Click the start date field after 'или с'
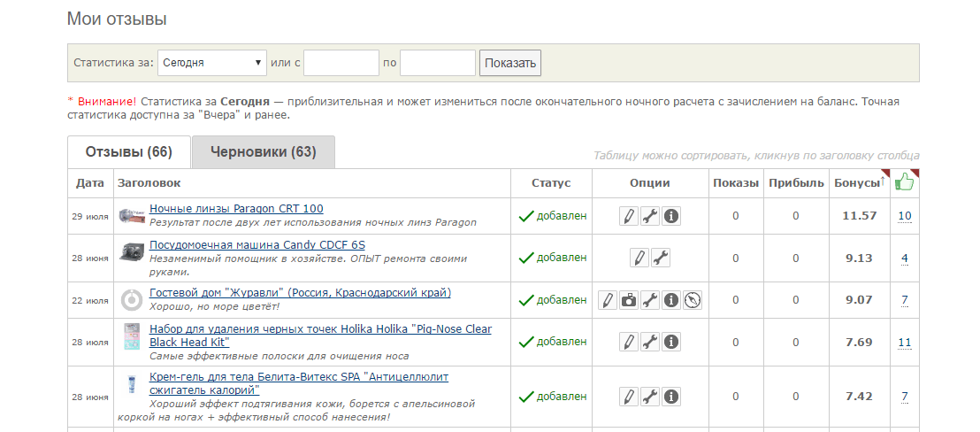980x432 pixels. tap(341, 63)
